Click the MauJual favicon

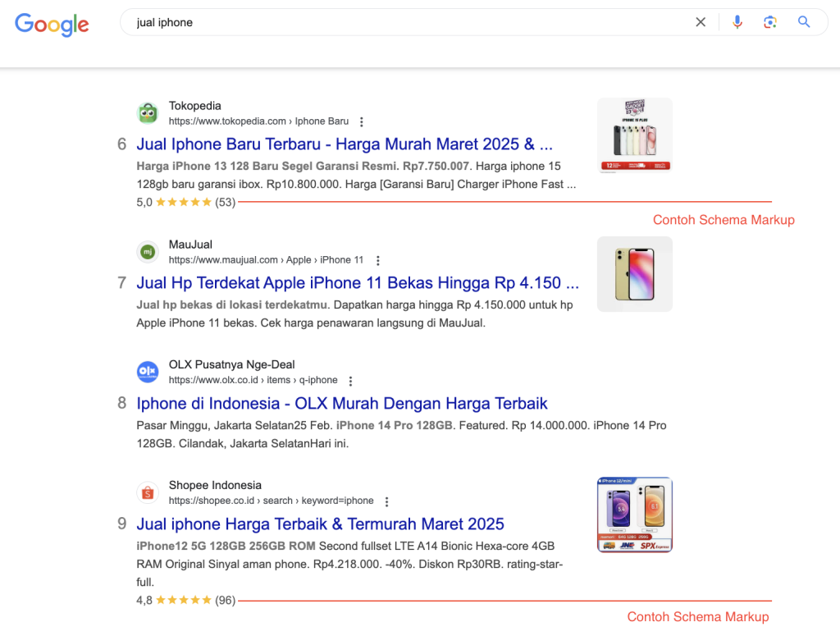point(148,252)
